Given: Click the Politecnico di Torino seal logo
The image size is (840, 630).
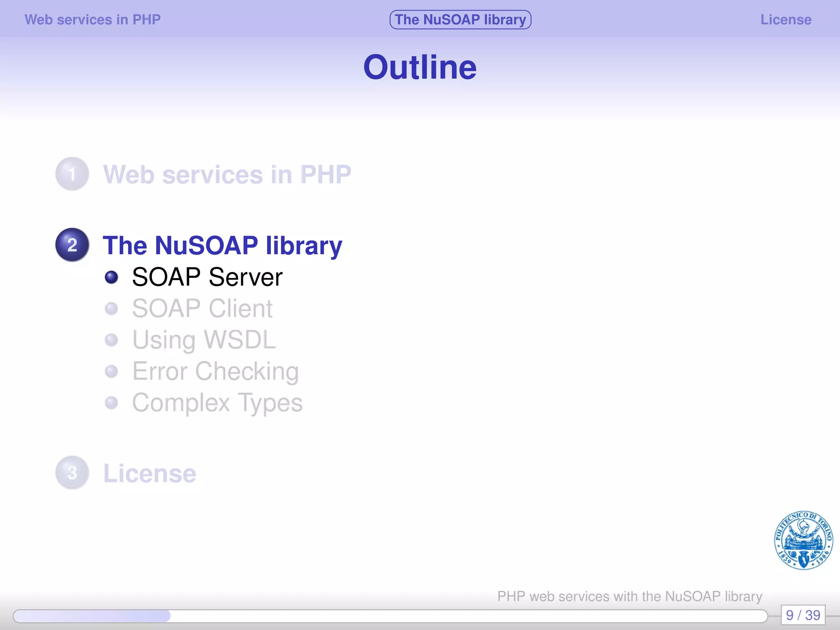Looking at the screenshot, I should click(803, 540).
